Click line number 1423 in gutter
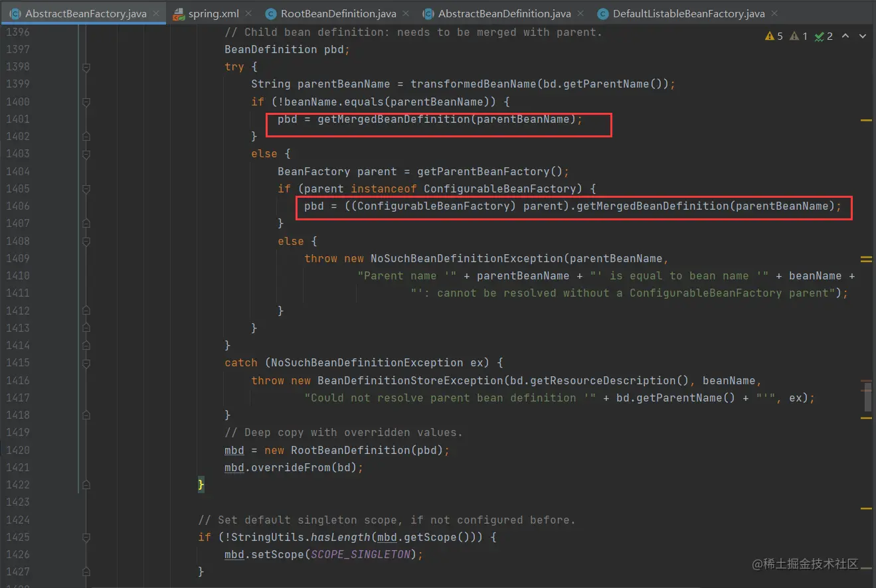The height and width of the screenshot is (588, 876). [17, 502]
